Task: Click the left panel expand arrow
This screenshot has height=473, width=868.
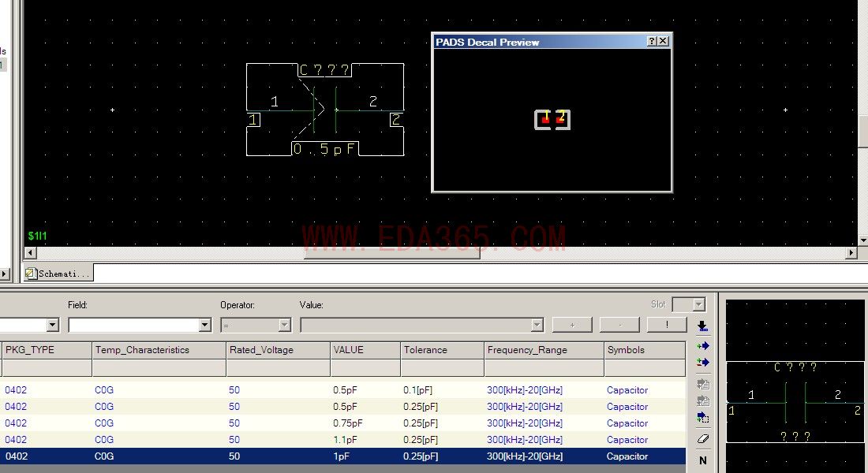Action: coord(5,274)
